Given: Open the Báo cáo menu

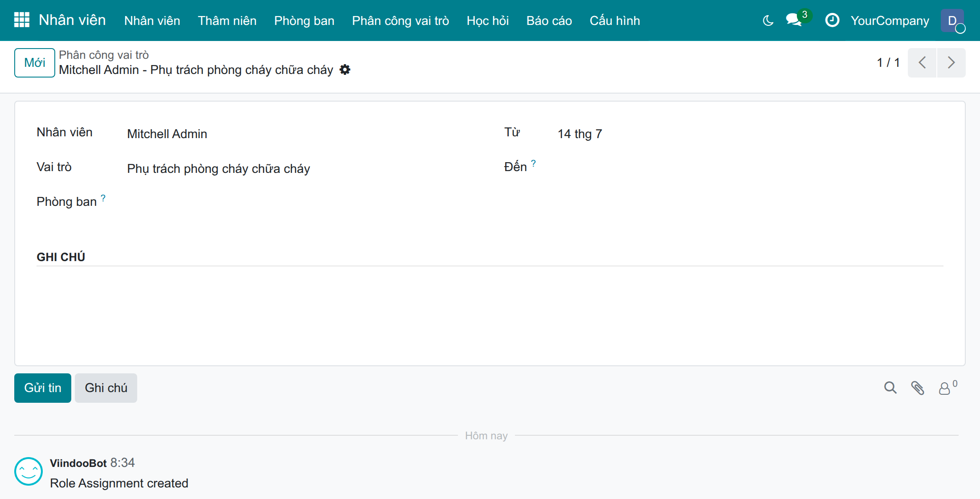Looking at the screenshot, I should (549, 20).
